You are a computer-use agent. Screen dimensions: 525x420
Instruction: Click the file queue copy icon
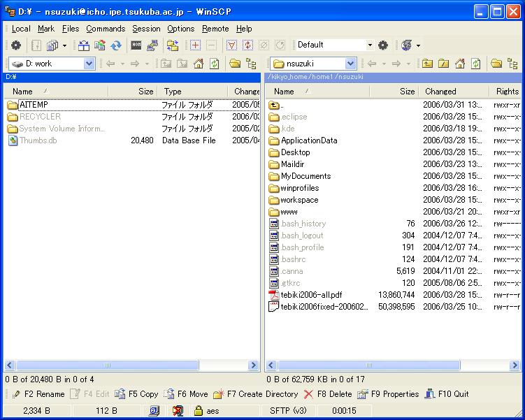[x=52, y=45]
